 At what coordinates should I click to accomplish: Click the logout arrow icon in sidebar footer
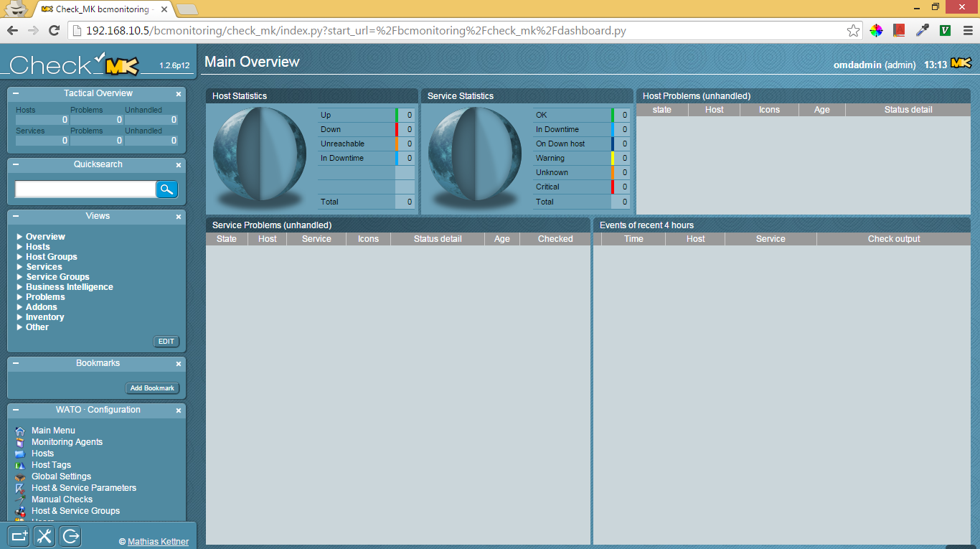click(x=70, y=536)
